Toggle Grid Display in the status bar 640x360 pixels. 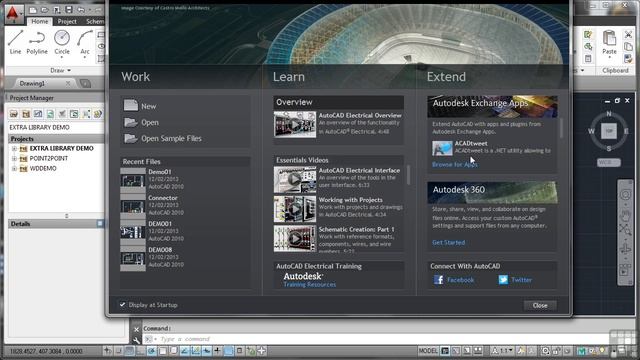coord(129,351)
